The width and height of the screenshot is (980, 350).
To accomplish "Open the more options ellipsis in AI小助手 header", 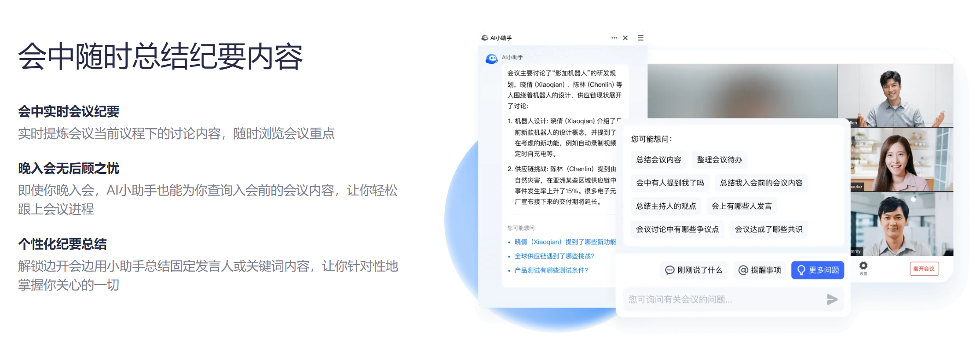I will [x=614, y=38].
